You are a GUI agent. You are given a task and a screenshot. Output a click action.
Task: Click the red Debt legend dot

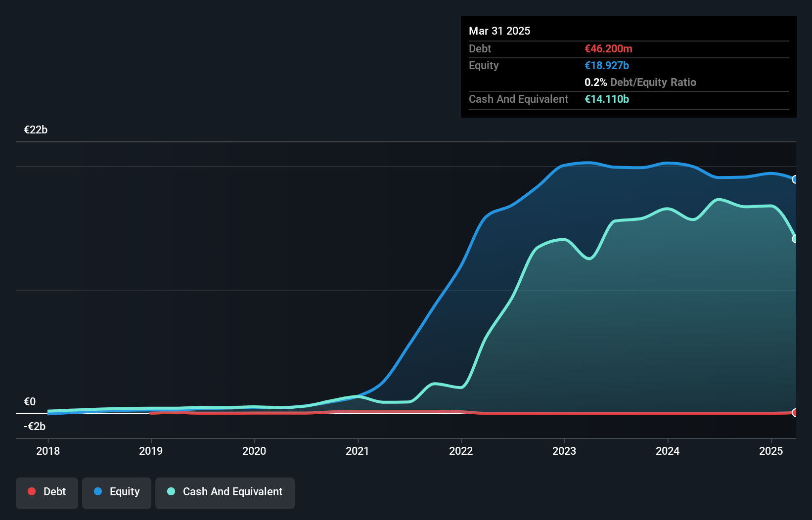point(32,491)
